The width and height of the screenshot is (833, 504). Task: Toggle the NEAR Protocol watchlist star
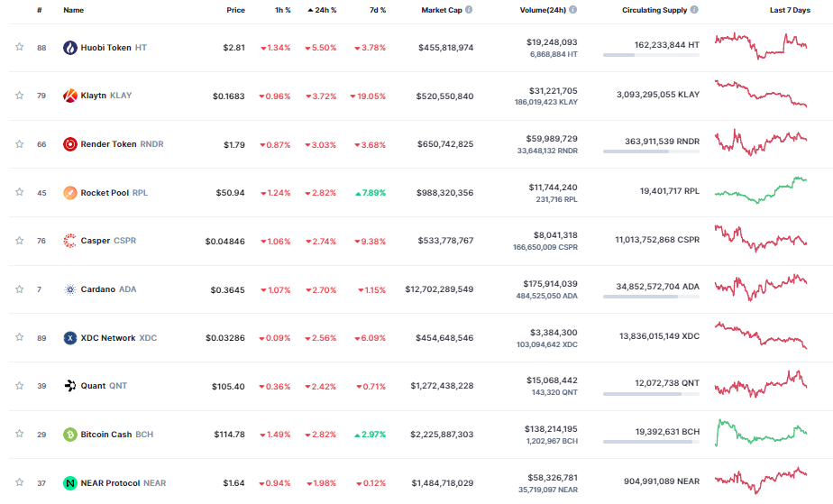point(19,483)
